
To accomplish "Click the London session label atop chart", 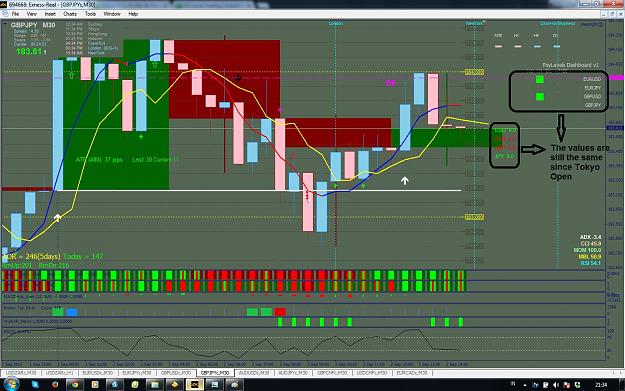I will click(x=336, y=24).
